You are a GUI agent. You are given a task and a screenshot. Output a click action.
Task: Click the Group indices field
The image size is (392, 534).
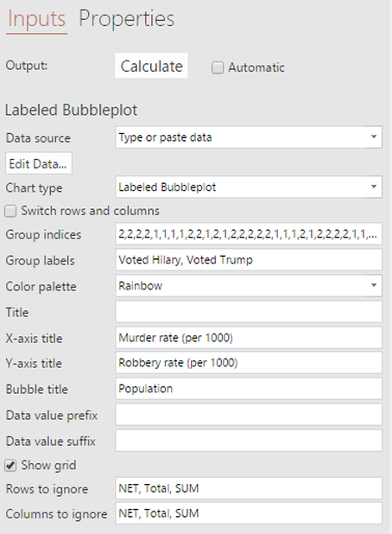click(249, 234)
